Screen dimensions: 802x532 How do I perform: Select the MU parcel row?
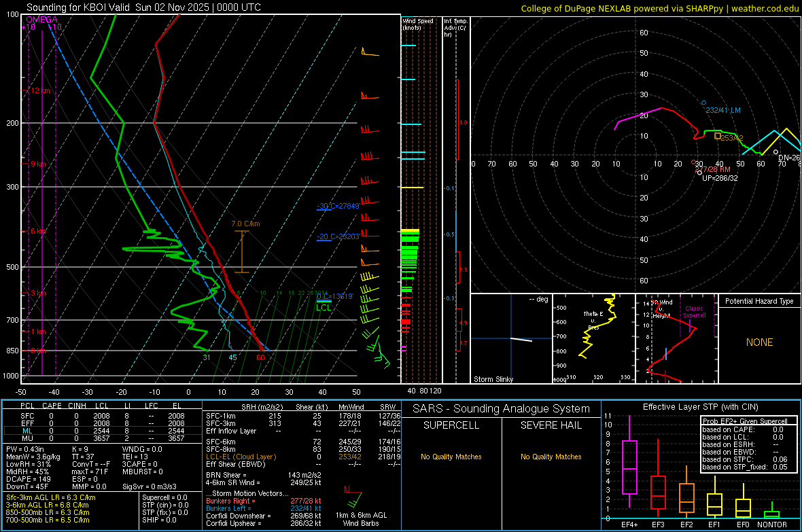point(101,438)
